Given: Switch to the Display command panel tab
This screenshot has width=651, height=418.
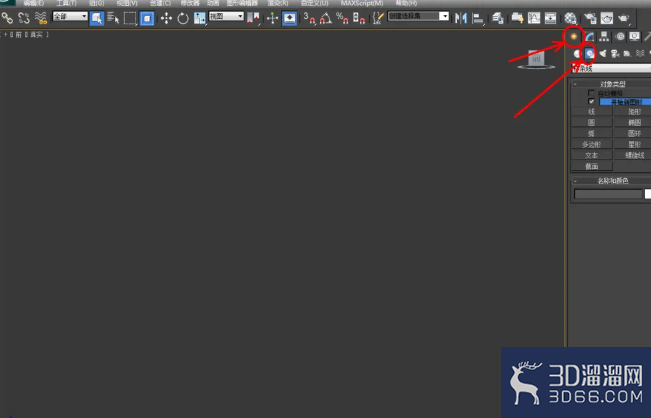Looking at the screenshot, I should [634, 37].
